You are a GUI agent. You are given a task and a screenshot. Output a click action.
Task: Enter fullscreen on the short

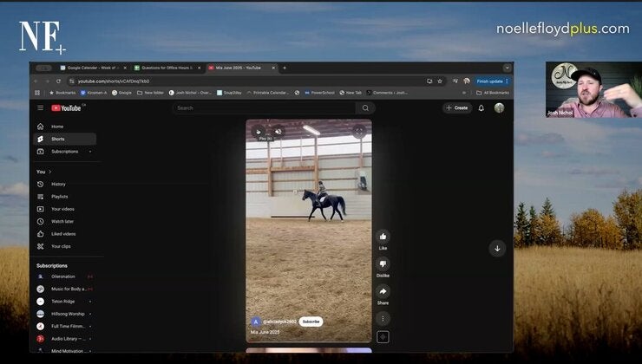[358, 131]
